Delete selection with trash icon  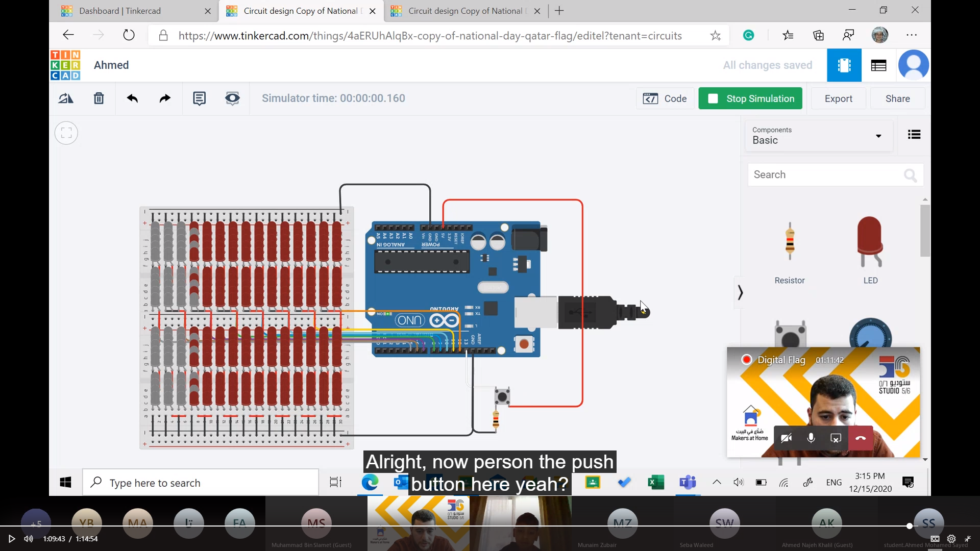99,98
